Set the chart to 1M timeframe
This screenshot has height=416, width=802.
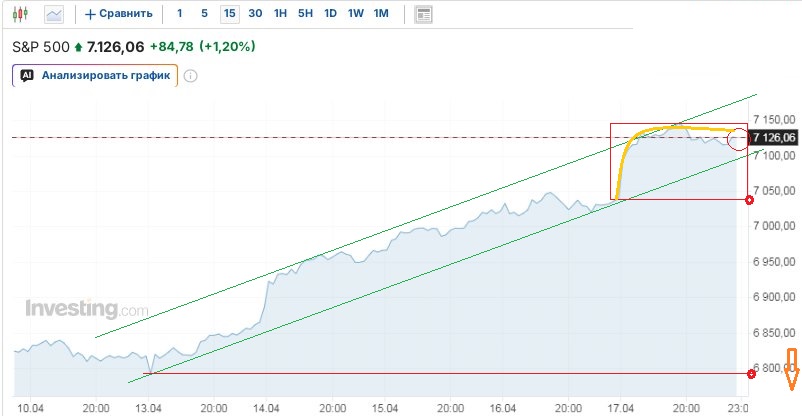click(381, 14)
